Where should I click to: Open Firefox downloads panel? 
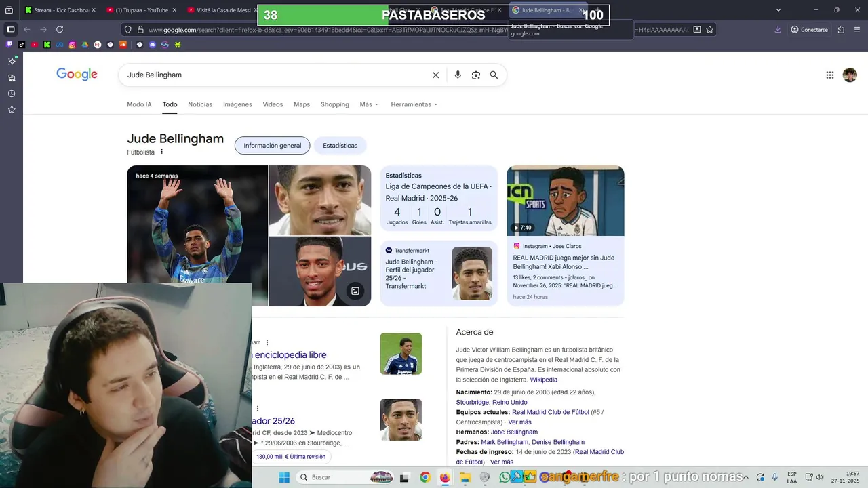pyautogui.click(x=777, y=29)
